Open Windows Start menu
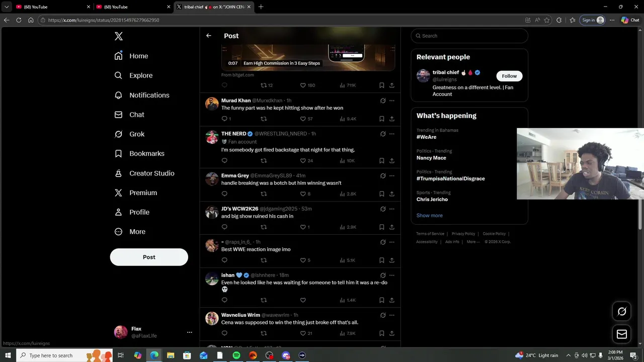Viewport: 644px width, 362px height. pyautogui.click(x=8, y=355)
